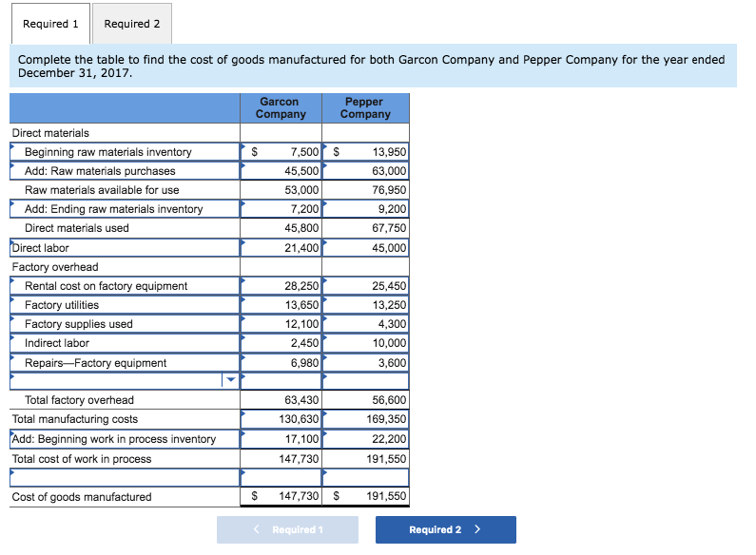Click the blue Required 2 next button
The height and width of the screenshot is (555, 756).
[445, 529]
